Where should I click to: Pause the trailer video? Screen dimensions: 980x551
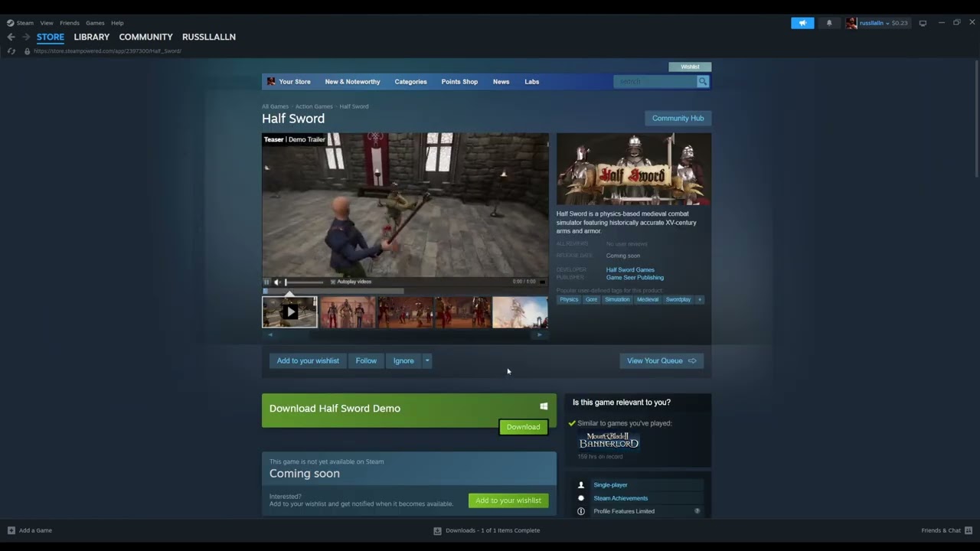[267, 282]
